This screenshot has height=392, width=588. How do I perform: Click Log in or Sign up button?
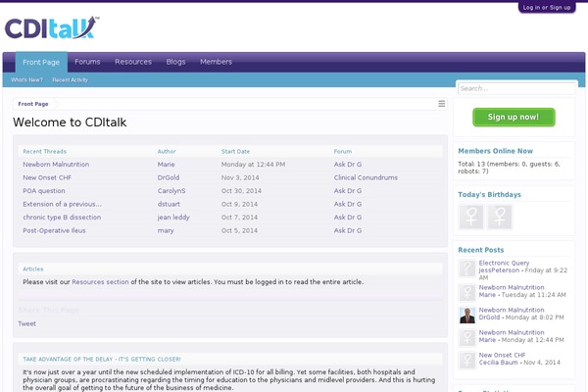click(x=546, y=7)
